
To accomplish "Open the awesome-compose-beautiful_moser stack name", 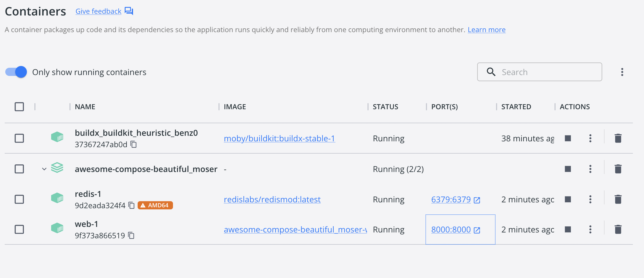I will (146, 169).
